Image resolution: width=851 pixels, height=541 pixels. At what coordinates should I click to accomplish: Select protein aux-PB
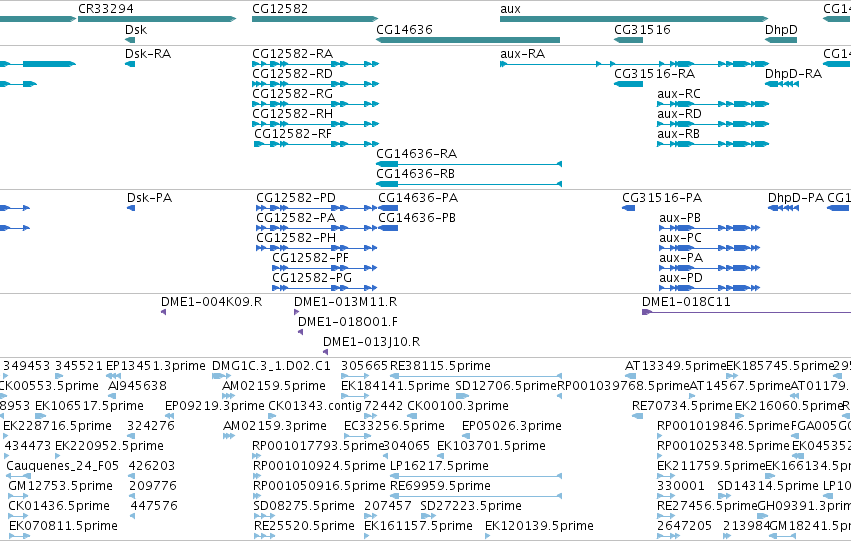tap(680, 218)
